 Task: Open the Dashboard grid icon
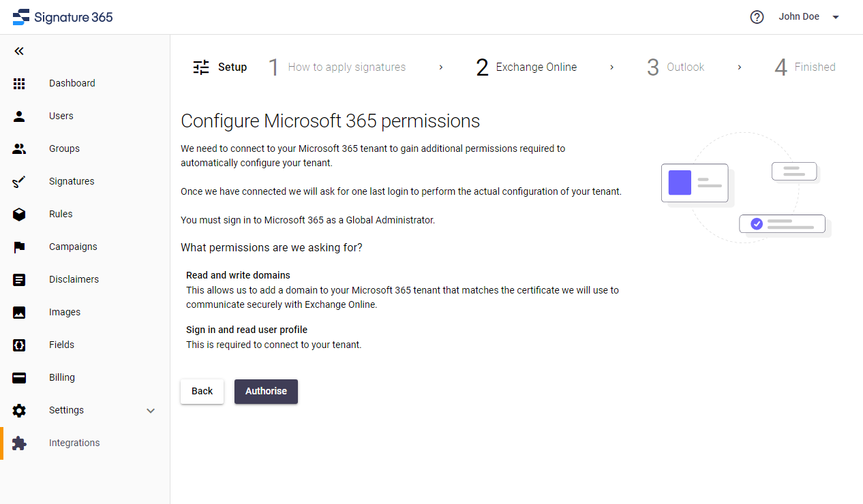pos(19,83)
